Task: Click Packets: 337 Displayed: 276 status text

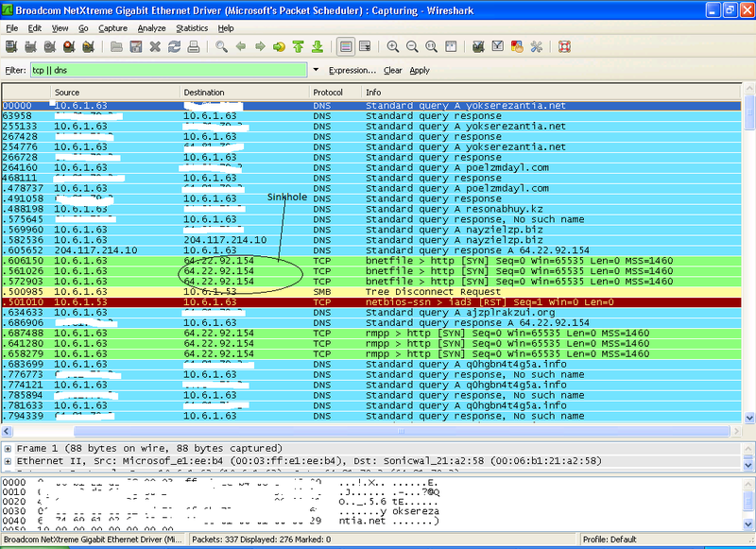Action: pyautogui.click(x=262, y=540)
